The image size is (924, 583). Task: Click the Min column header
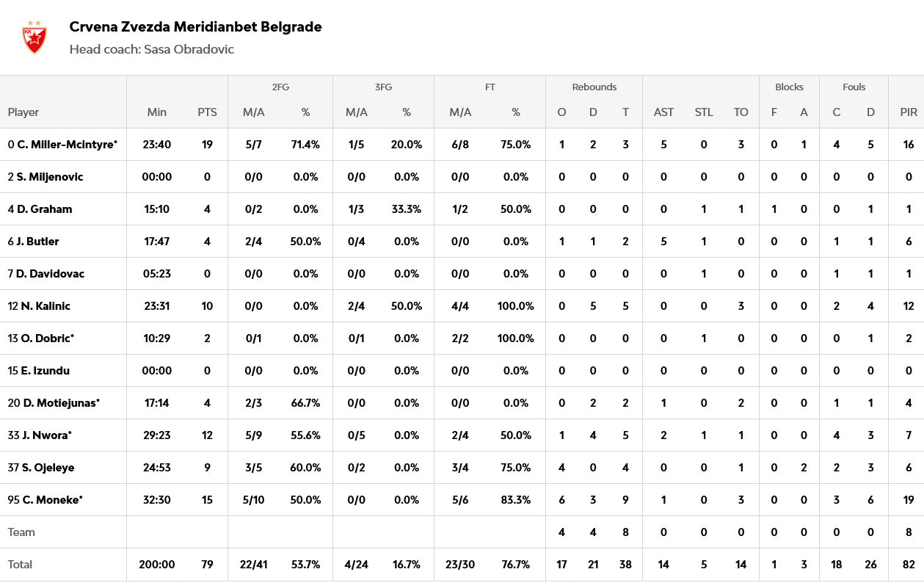[x=157, y=112]
